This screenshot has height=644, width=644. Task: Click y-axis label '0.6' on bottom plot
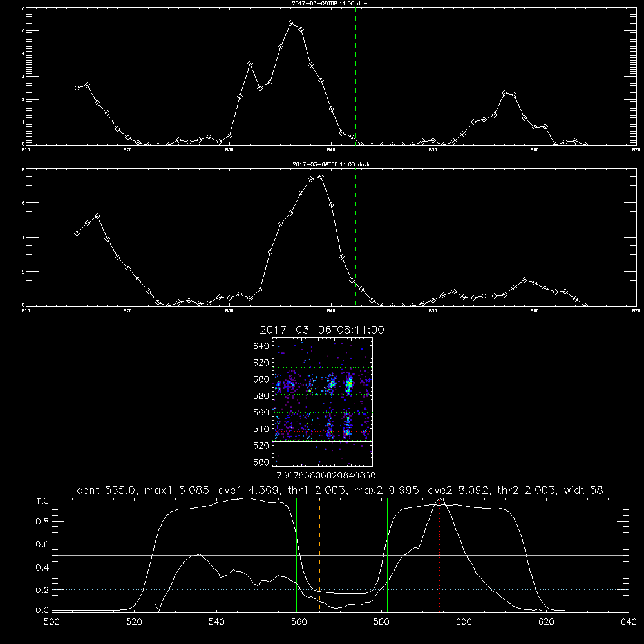[43, 544]
